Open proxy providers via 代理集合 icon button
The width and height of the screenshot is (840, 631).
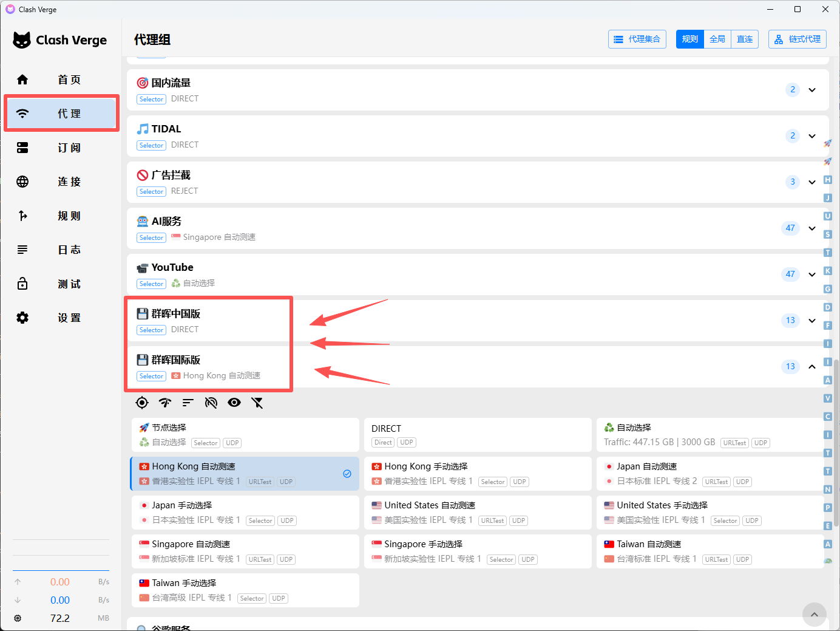click(x=637, y=39)
